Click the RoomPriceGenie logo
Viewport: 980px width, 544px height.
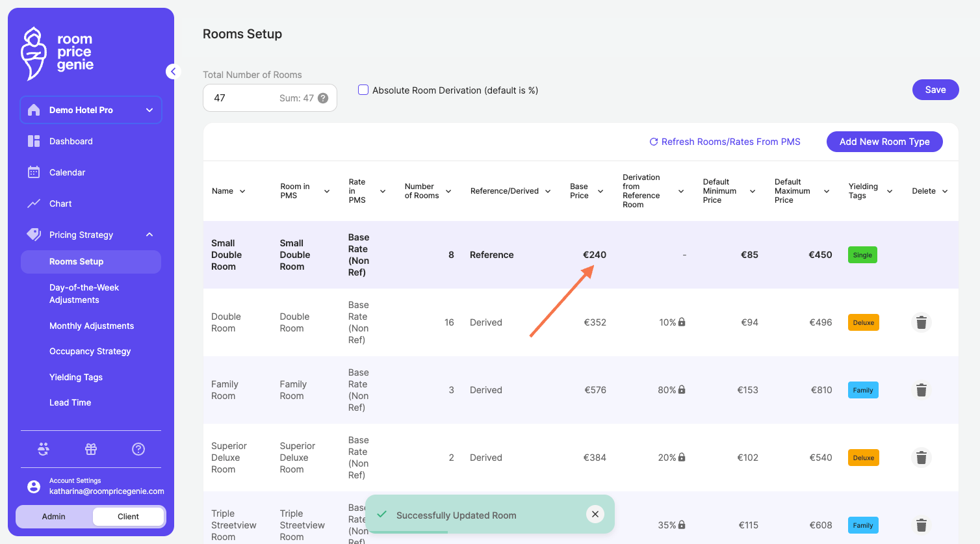point(57,53)
